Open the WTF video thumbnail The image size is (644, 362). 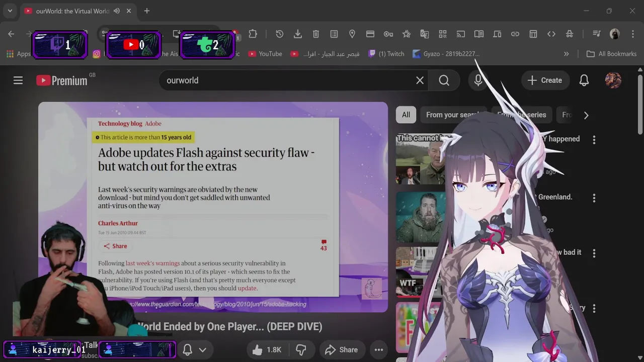(419, 272)
